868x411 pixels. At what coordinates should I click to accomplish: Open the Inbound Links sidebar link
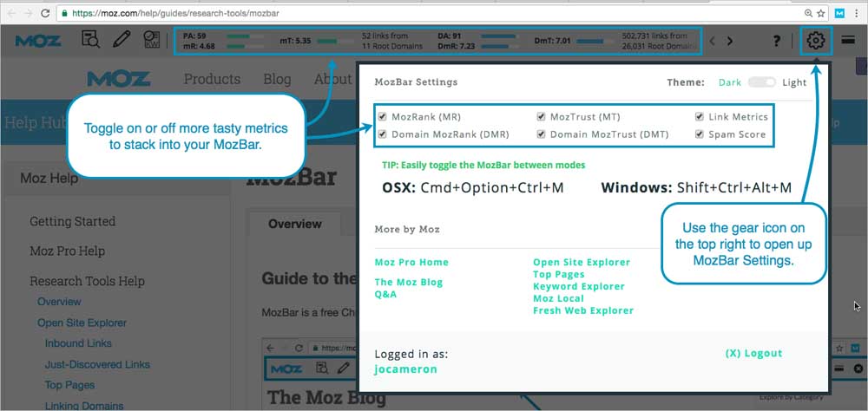click(78, 343)
